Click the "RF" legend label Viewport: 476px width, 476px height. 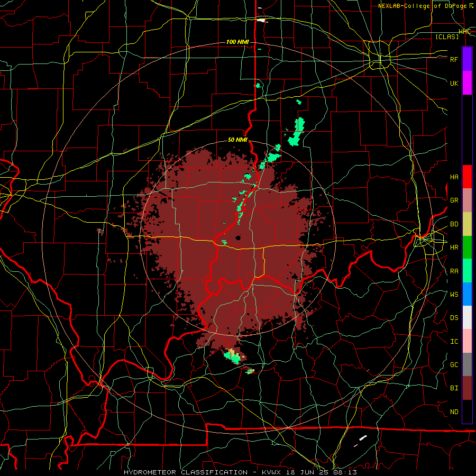coord(454,59)
